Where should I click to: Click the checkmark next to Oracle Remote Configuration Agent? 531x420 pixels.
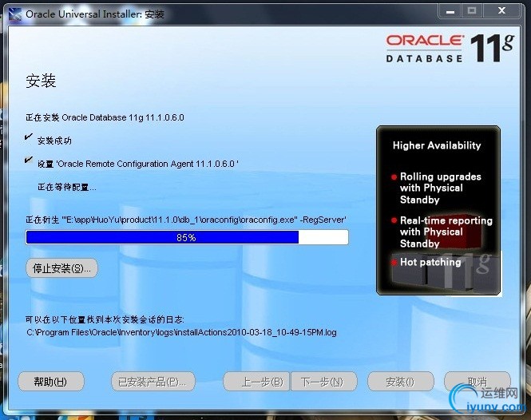point(29,160)
